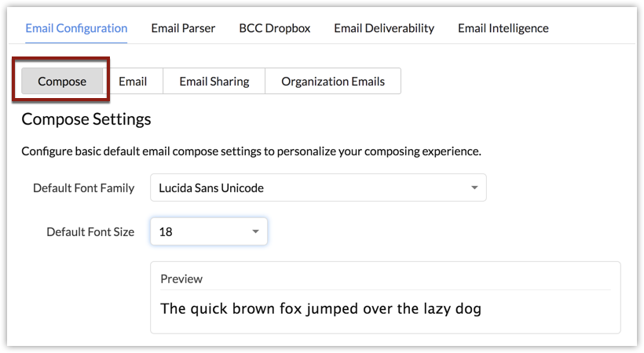Switch to the Email sub-tab
The height and width of the screenshot is (353, 644).
133,82
